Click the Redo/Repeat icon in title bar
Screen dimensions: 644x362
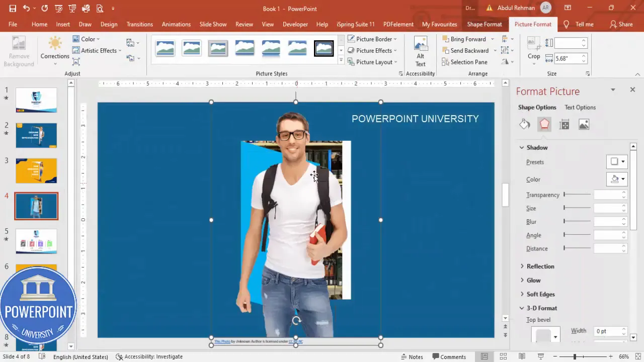(45, 9)
